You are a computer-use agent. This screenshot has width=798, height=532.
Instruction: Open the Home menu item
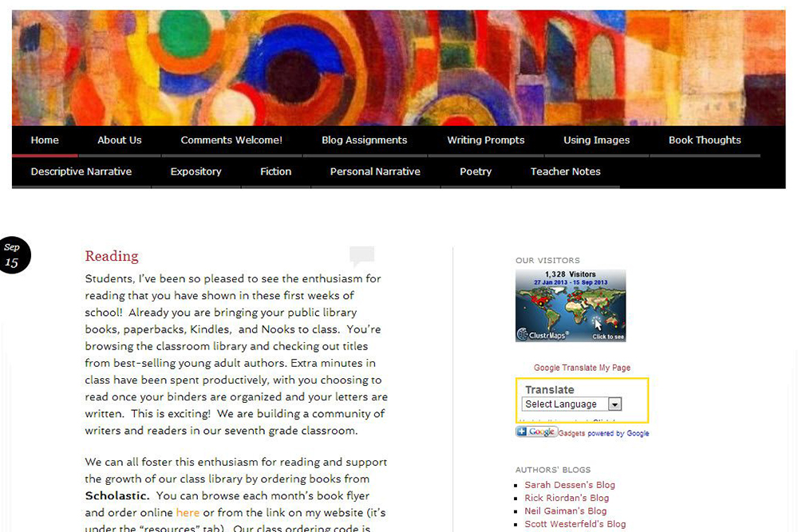point(45,140)
